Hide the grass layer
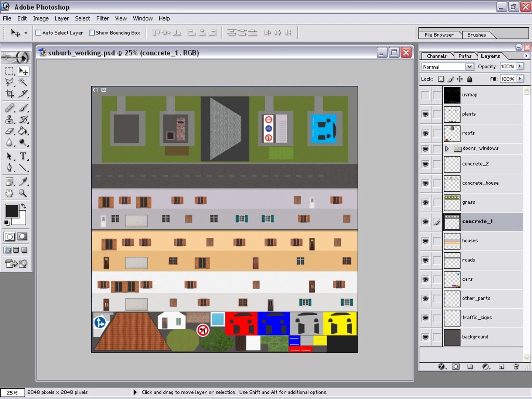Screen dimensions: 532x399 tap(425, 202)
